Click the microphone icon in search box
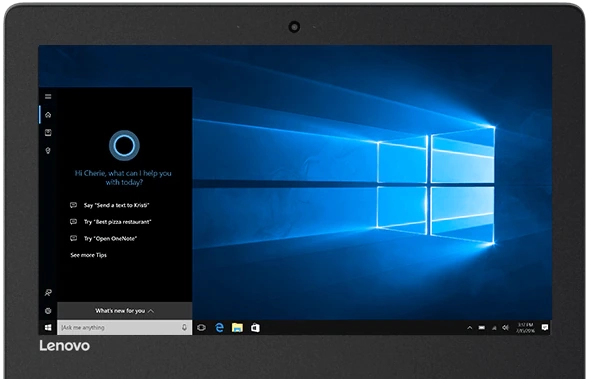Image resolution: width=590 pixels, height=379 pixels. 184,327
